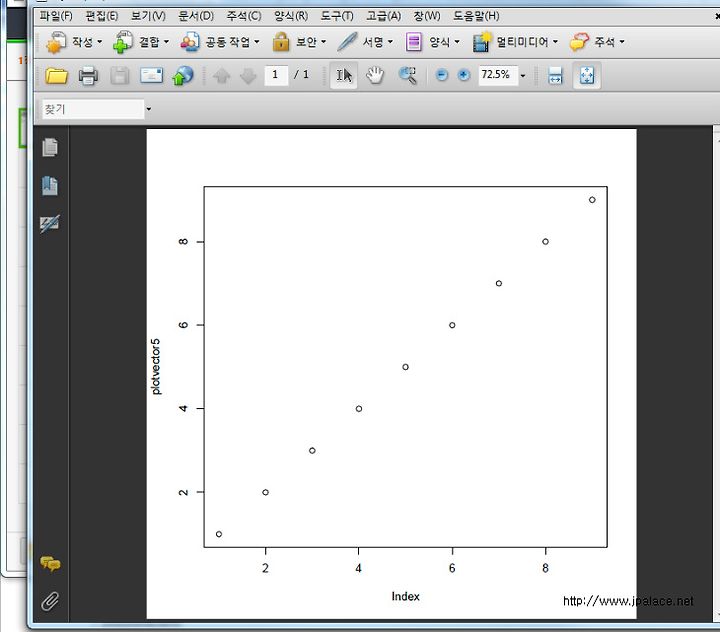This screenshot has width=720, height=632.
Task: Expand the 보안 security dropdown
Action: (x=324, y=42)
